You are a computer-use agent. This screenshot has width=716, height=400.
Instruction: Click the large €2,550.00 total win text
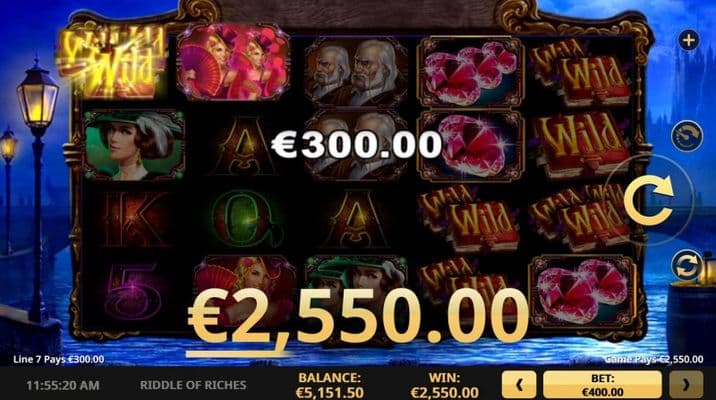pyautogui.click(x=357, y=316)
